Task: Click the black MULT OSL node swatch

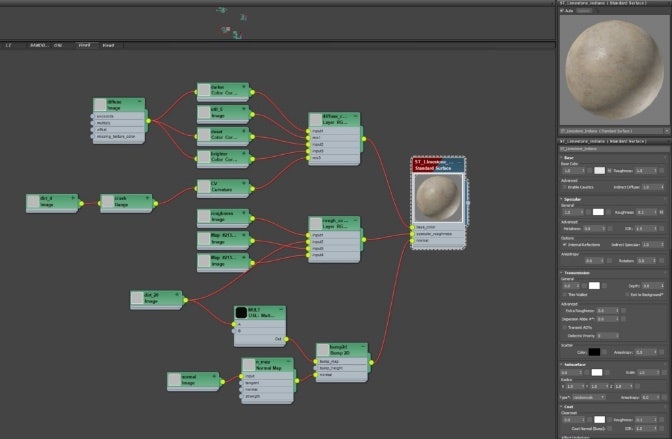Action: pyautogui.click(x=241, y=313)
